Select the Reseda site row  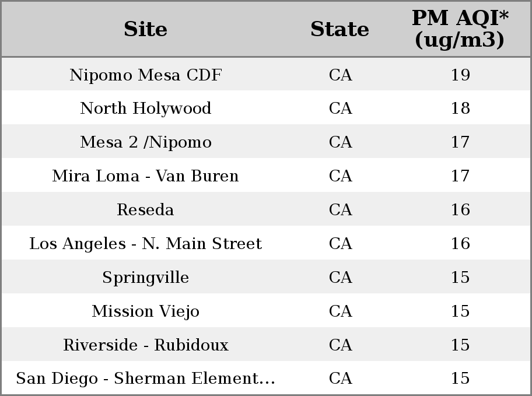(x=266, y=209)
